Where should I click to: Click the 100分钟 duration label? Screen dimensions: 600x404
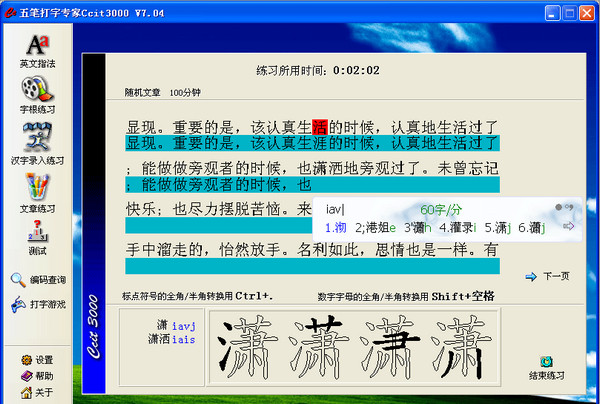pos(185,93)
